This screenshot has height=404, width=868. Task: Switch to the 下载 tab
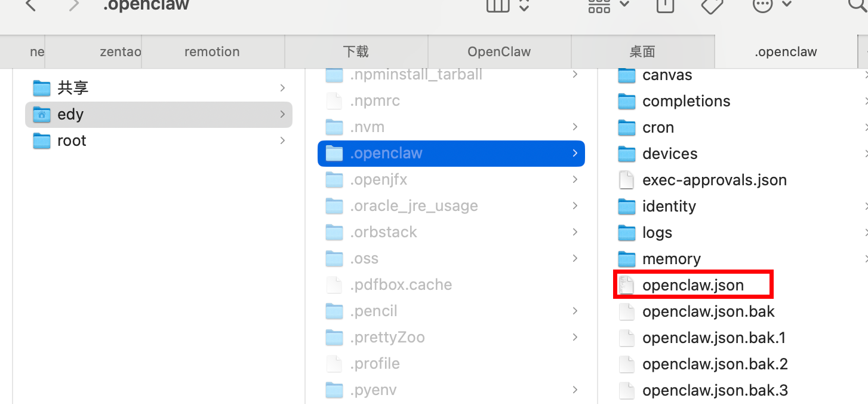(356, 51)
